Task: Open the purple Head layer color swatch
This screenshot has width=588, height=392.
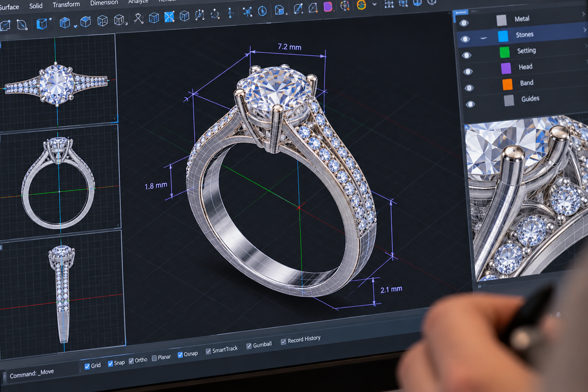Action: (506, 68)
